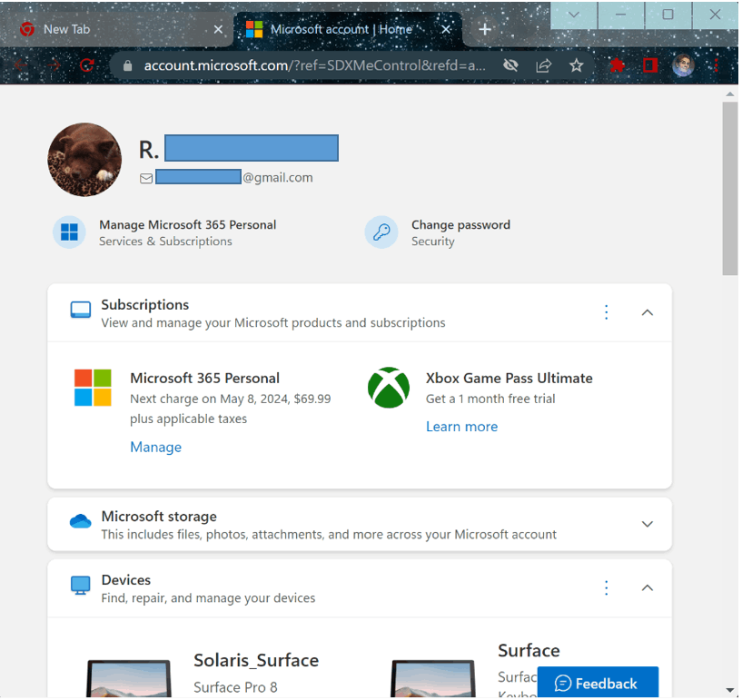Click the scrollbar up arrow
Image resolution: width=742 pixels, height=700 pixels.
coord(730,94)
